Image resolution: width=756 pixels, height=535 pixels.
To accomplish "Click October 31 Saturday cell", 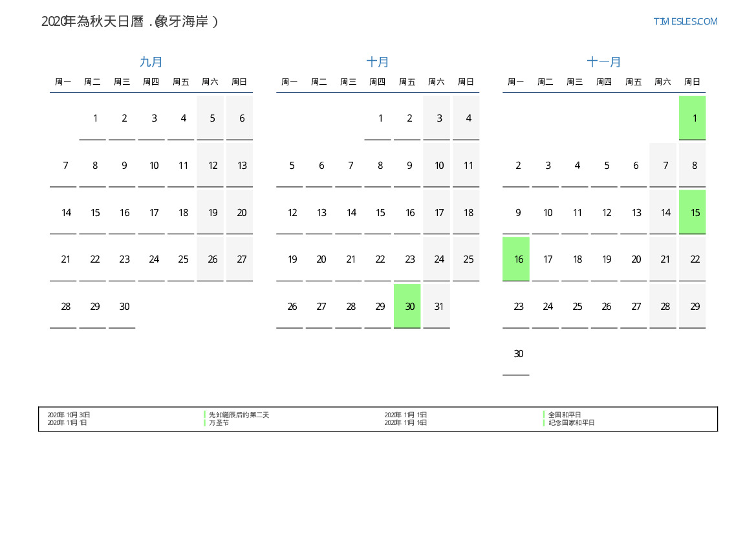I will point(438,306).
